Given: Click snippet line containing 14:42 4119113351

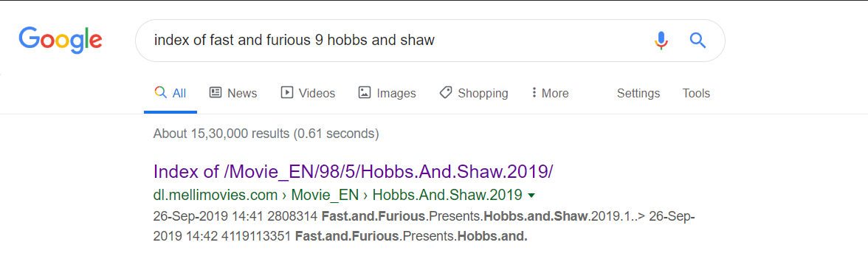Looking at the screenshot, I should click(340, 236).
